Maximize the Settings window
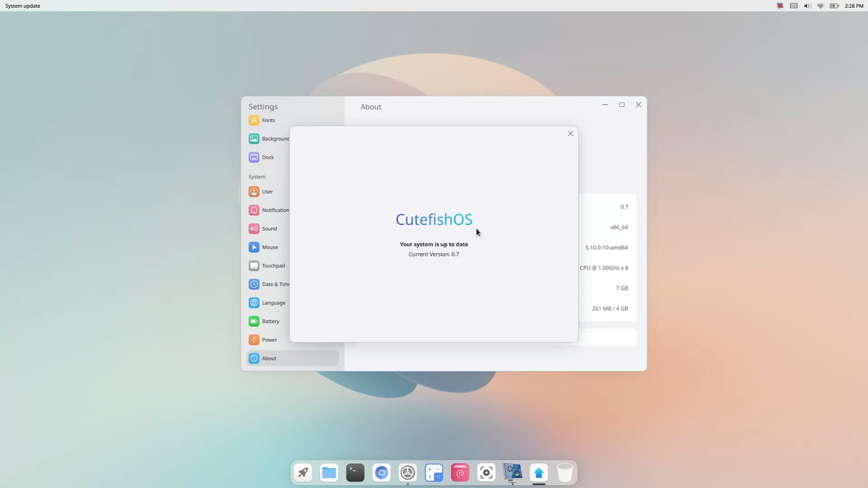Viewport: 868px width, 488px height. coord(621,105)
